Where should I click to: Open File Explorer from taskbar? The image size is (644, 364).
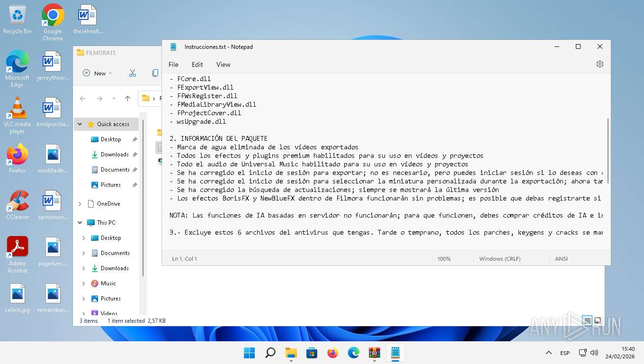click(x=291, y=353)
